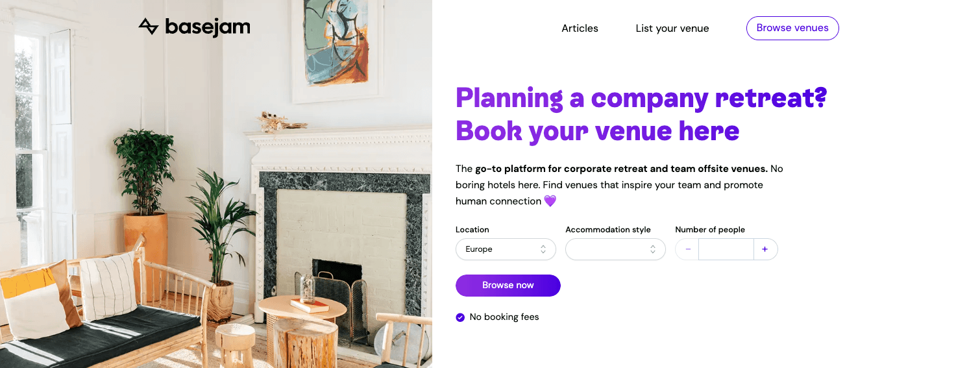Click the No booking fees checkmark icon
This screenshot has height=368, width=980.
point(460,317)
